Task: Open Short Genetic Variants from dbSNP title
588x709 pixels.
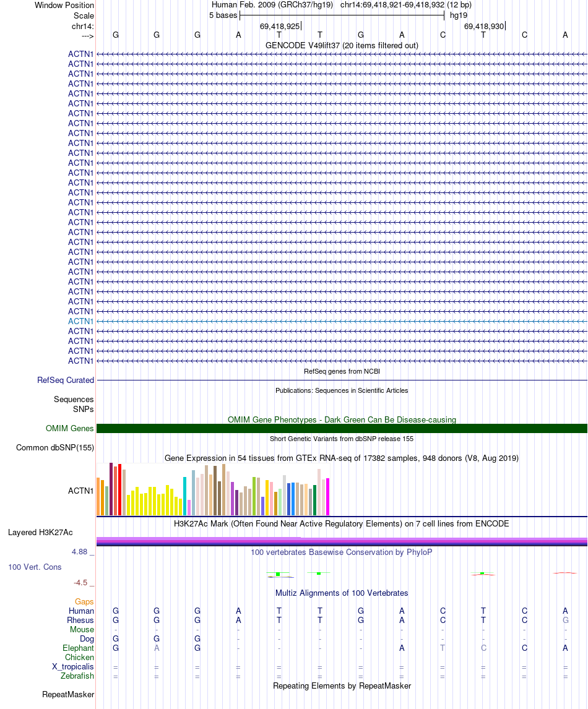Action: (342, 439)
